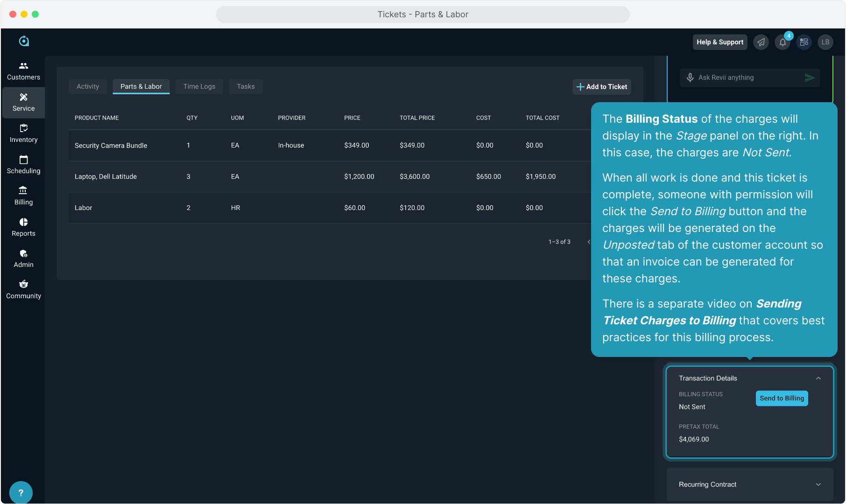Viewport: 846px width, 504px height.
Task: Open notifications bell with badge
Action: click(x=783, y=42)
